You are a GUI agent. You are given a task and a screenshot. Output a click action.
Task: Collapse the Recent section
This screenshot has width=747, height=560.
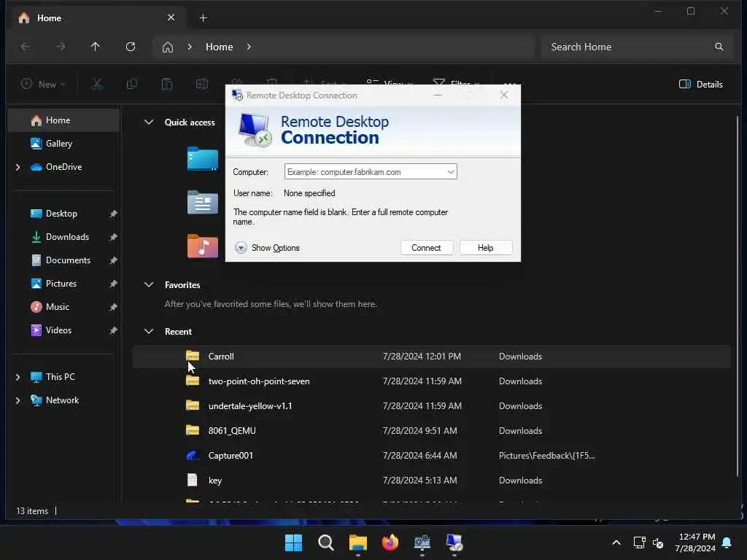tap(149, 332)
